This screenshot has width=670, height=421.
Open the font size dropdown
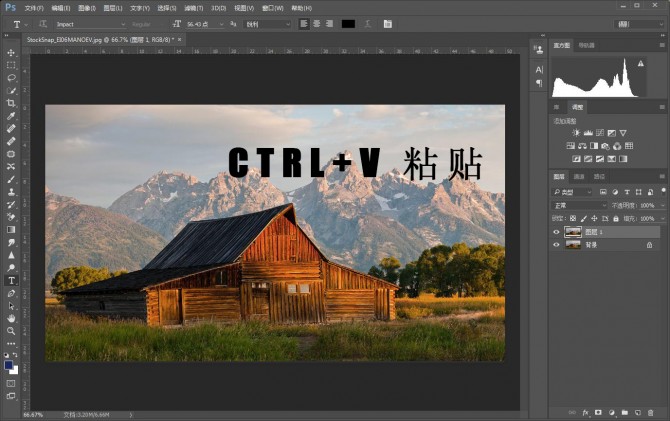point(228,23)
